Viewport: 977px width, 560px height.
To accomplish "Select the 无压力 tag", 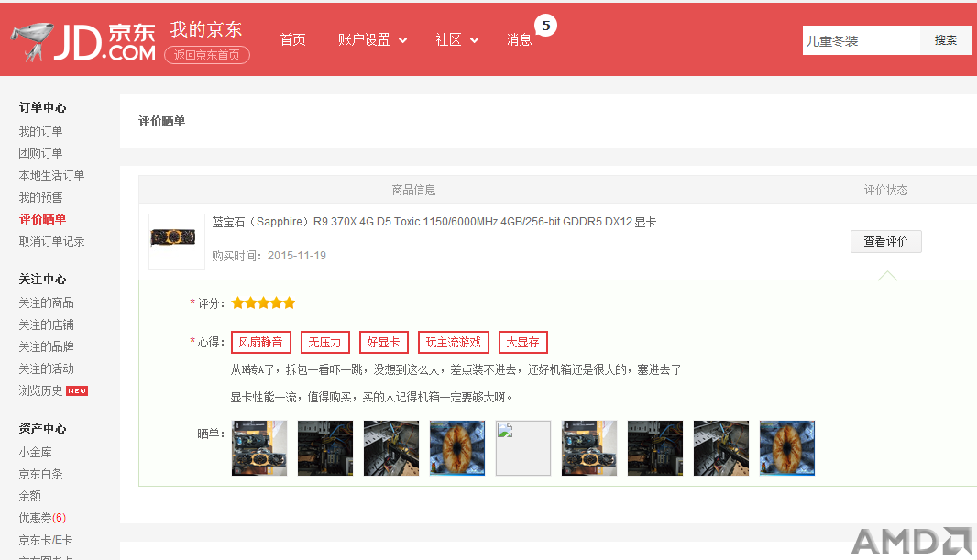I will point(324,342).
